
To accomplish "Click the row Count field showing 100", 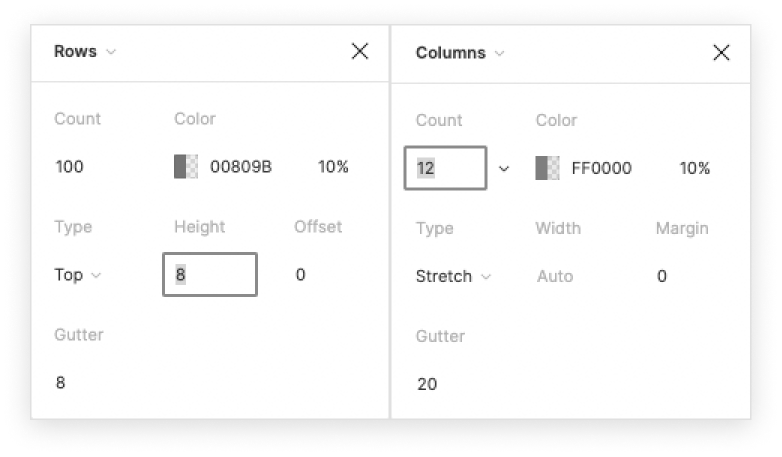I will 70,167.
